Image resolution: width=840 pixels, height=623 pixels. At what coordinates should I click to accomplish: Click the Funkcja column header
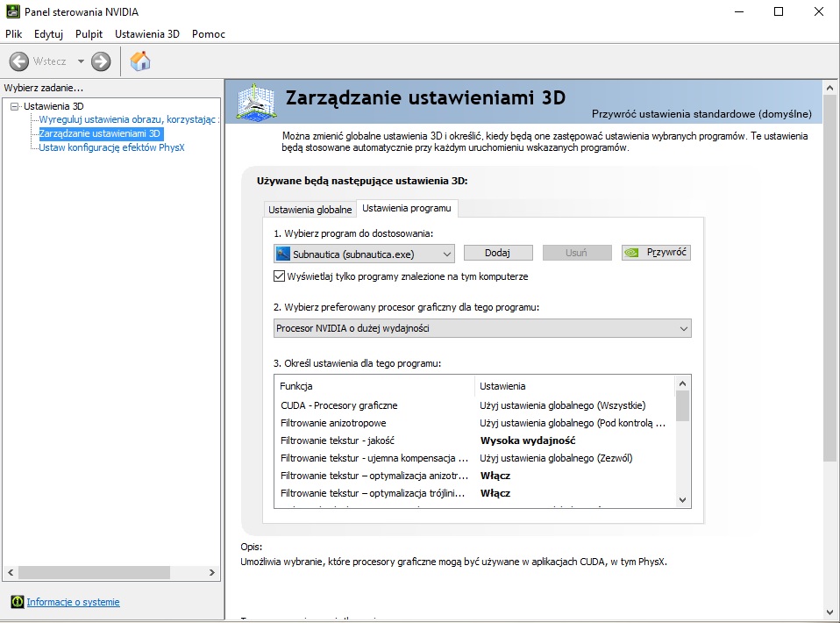[374, 386]
